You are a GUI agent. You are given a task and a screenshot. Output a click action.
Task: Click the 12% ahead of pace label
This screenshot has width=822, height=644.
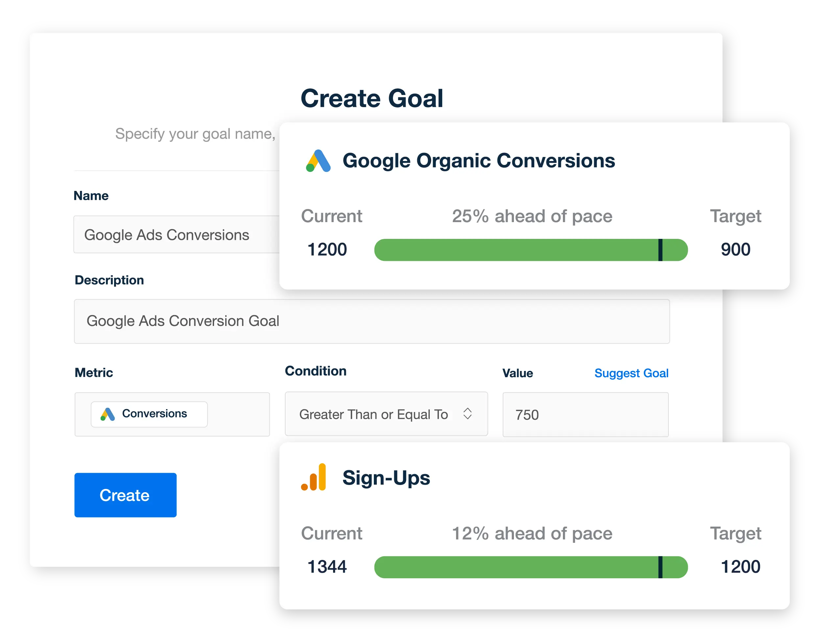point(532,534)
